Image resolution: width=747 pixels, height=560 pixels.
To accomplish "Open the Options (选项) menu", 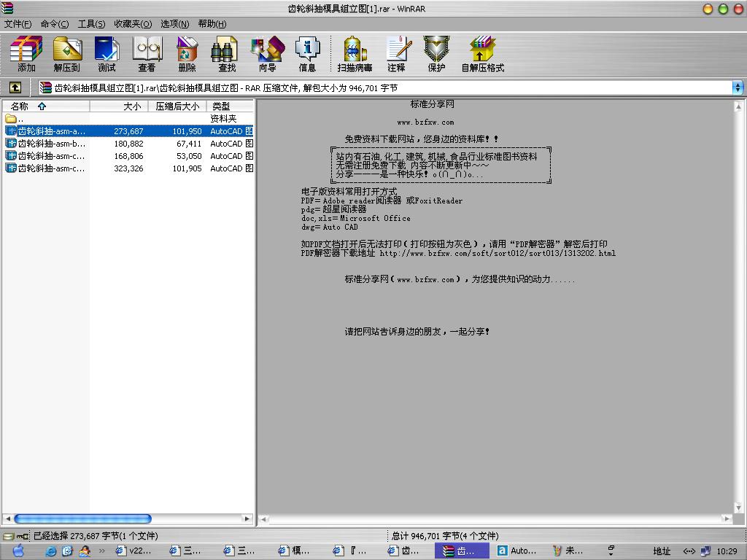I will [174, 24].
